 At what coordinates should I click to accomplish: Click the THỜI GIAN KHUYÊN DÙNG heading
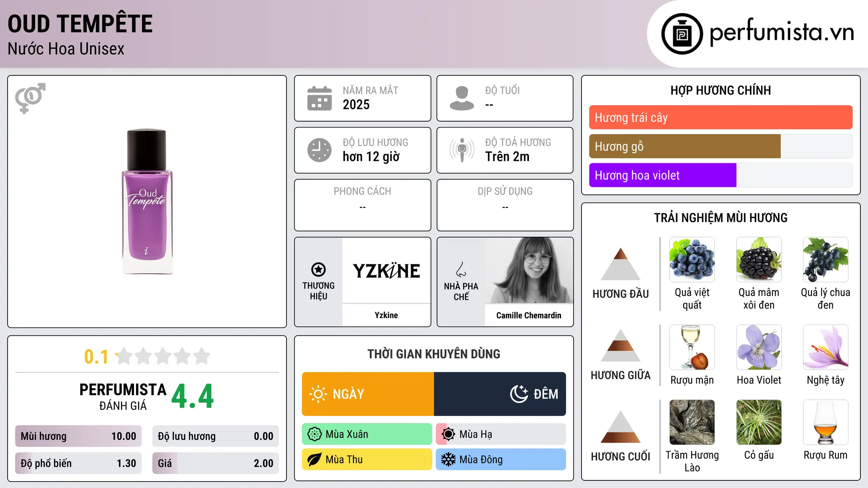pyautogui.click(x=434, y=354)
